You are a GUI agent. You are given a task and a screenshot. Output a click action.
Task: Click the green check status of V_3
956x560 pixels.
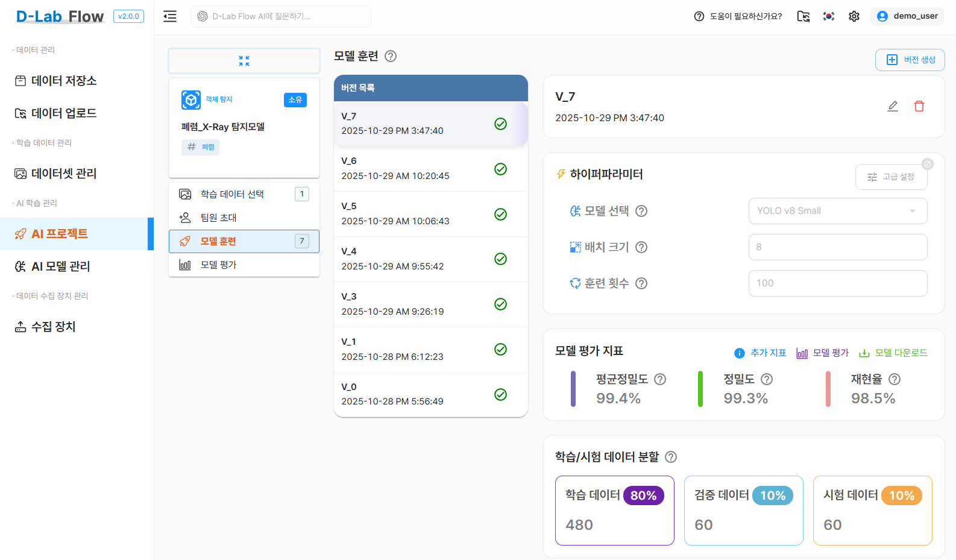[500, 304]
